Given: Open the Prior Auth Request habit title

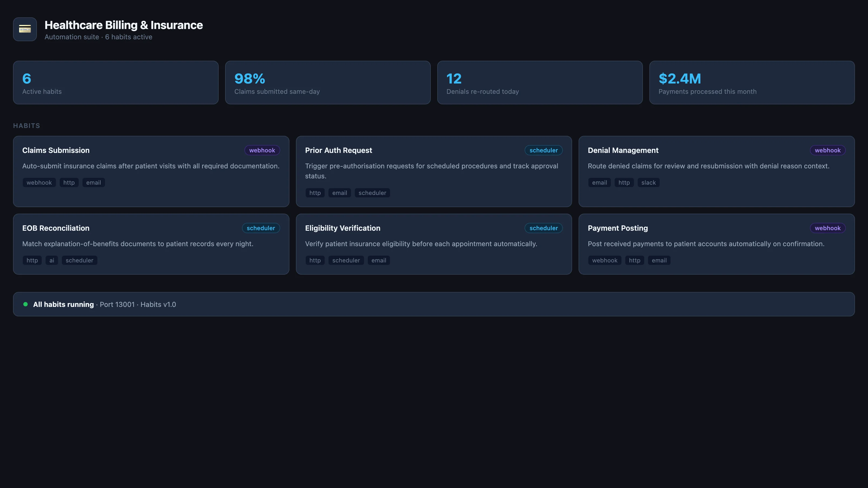Looking at the screenshot, I should click(338, 150).
